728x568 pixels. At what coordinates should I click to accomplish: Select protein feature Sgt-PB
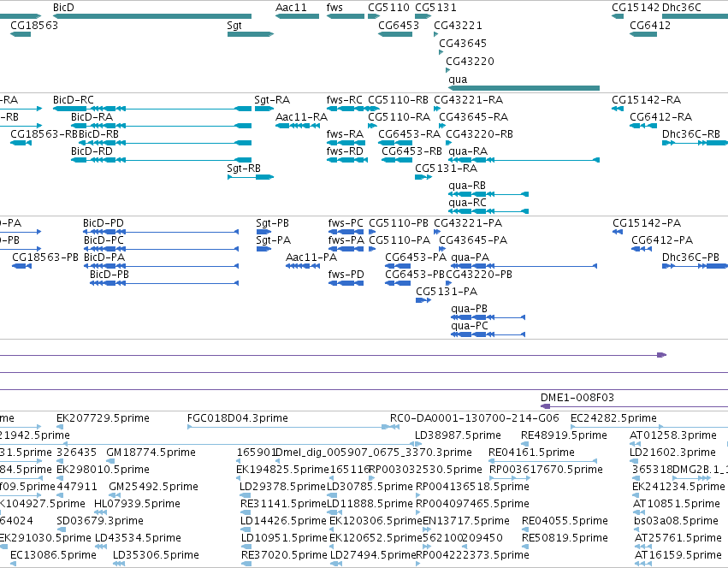click(263, 232)
